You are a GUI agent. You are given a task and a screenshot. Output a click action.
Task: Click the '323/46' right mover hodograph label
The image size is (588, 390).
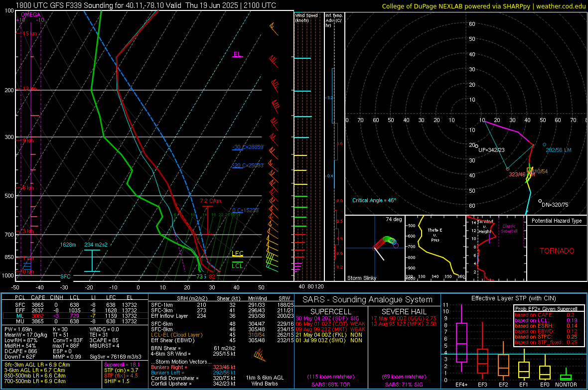[x=517, y=174]
